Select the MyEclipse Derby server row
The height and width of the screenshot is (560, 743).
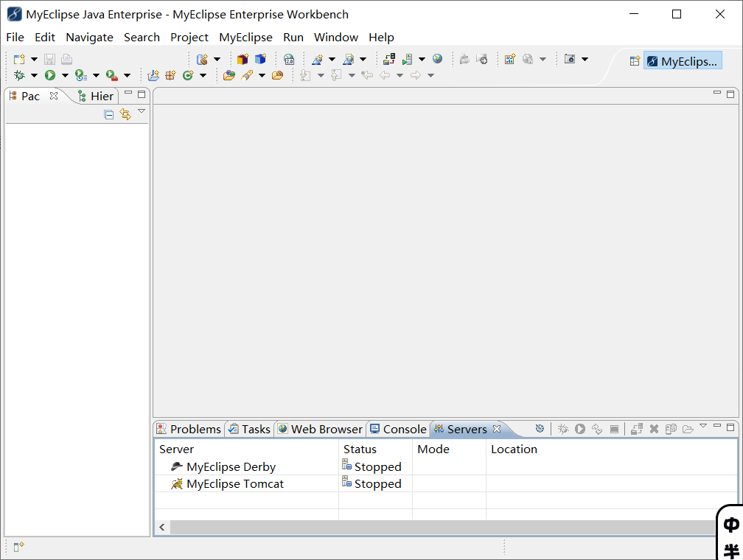(x=446, y=466)
